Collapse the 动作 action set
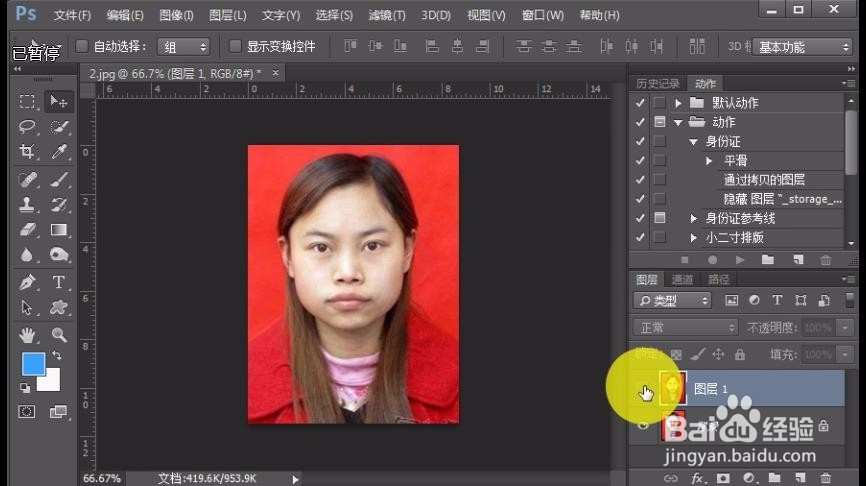The width and height of the screenshot is (866, 486). [x=678, y=122]
